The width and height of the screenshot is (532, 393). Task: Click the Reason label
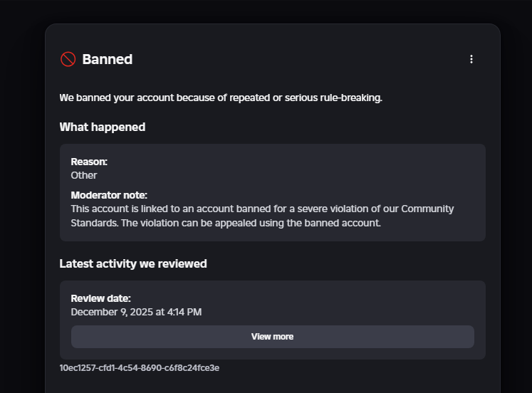coord(89,162)
